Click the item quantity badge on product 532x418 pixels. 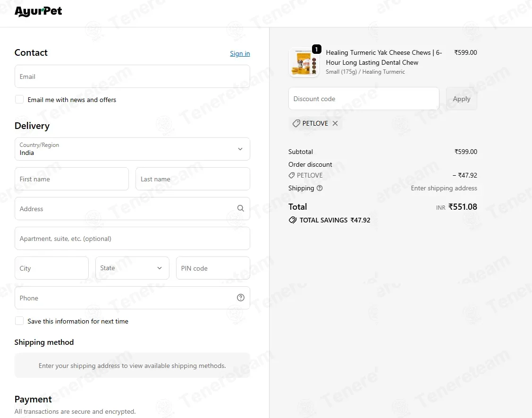click(x=317, y=49)
